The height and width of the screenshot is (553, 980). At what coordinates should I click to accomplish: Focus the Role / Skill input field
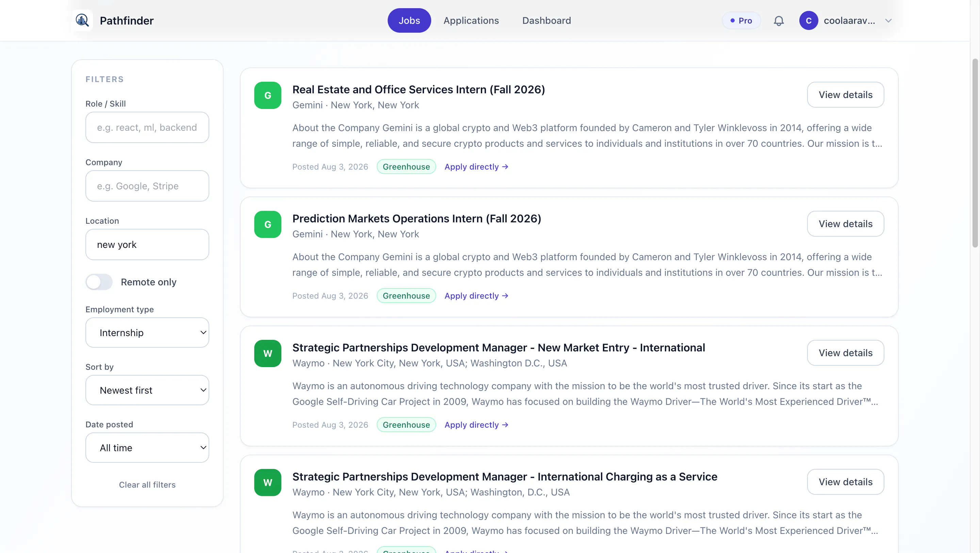click(x=147, y=127)
